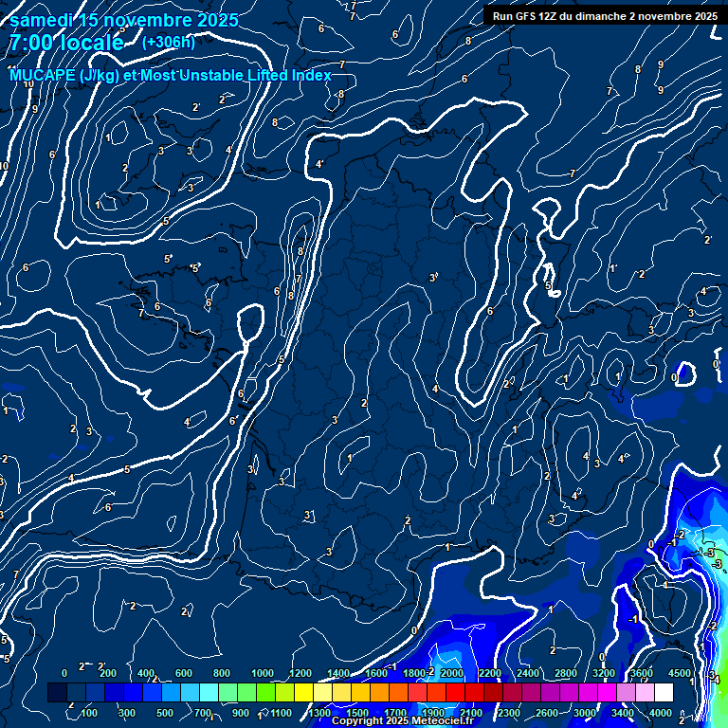
Task: Select the green legend swatch between 1000 and 1100
Action: tap(266, 692)
